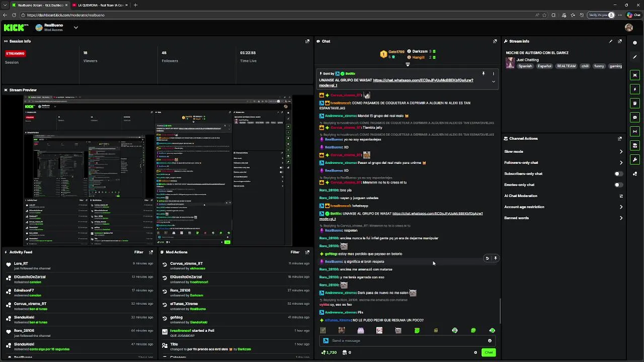Click the right sidebar wrench icon
644x362 pixels.
(x=635, y=159)
